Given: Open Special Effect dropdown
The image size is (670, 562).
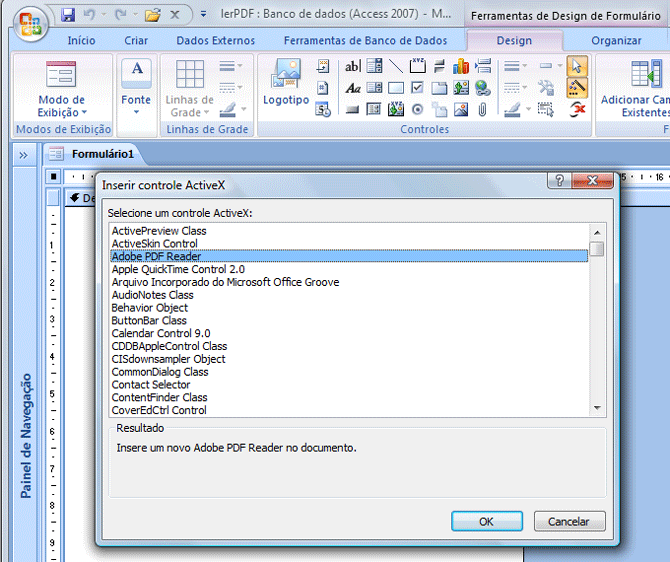Looking at the screenshot, I should (551, 66).
